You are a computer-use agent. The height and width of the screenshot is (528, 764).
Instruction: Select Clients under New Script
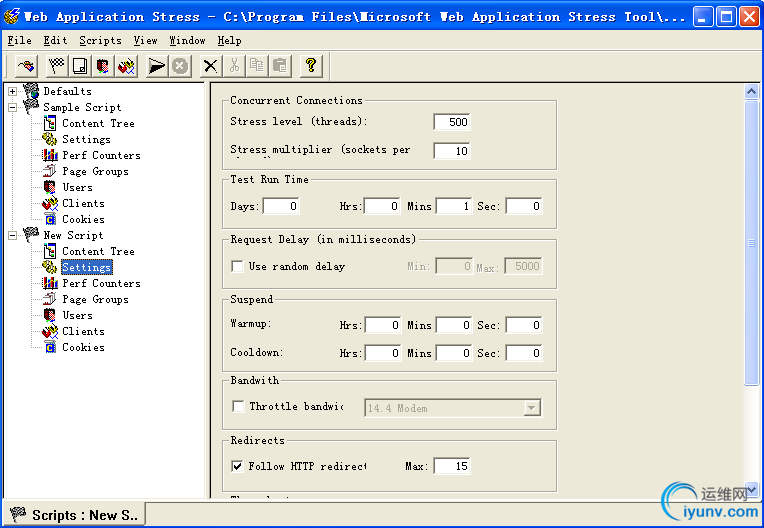pos(83,331)
